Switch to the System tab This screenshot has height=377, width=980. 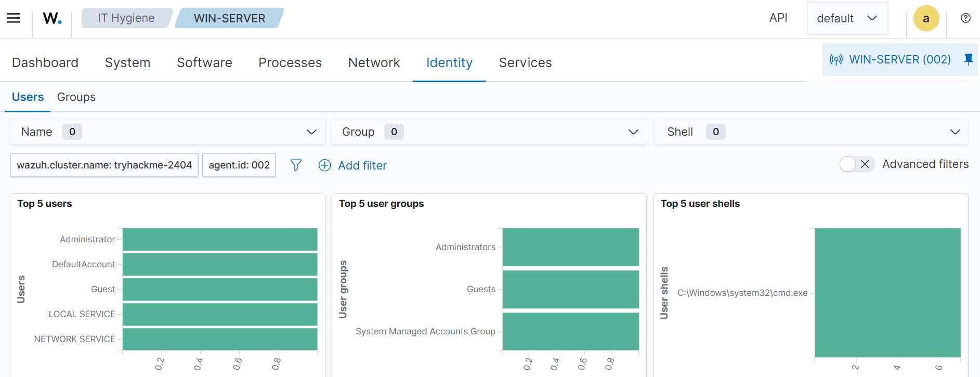[x=127, y=62]
